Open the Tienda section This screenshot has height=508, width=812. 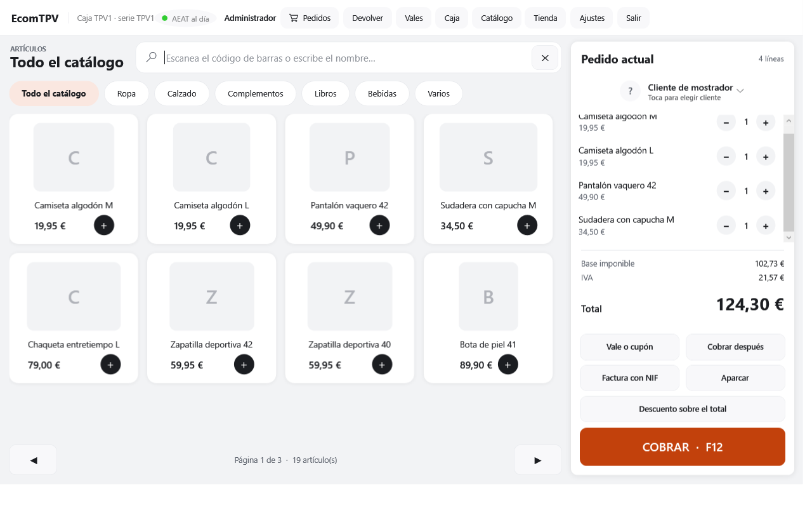pyautogui.click(x=546, y=18)
